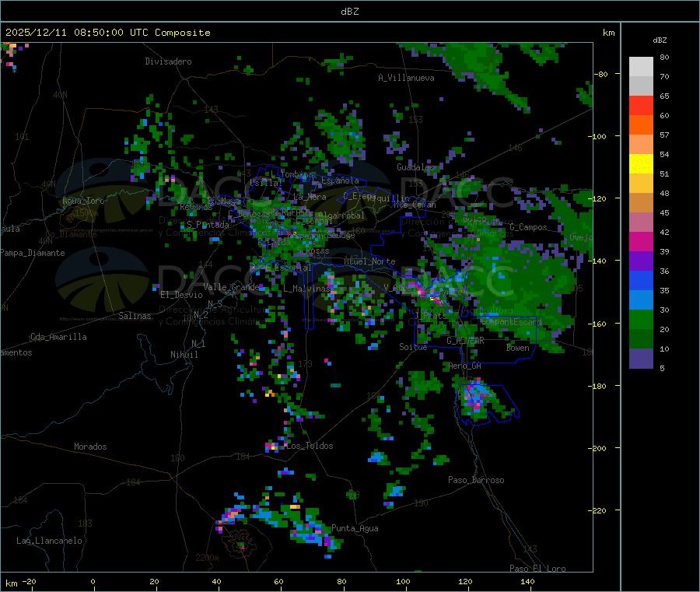Click the 'S_Pintada' place label
The height and width of the screenshot is (592, 700).
pyautogui.click(x=208, y=225)
